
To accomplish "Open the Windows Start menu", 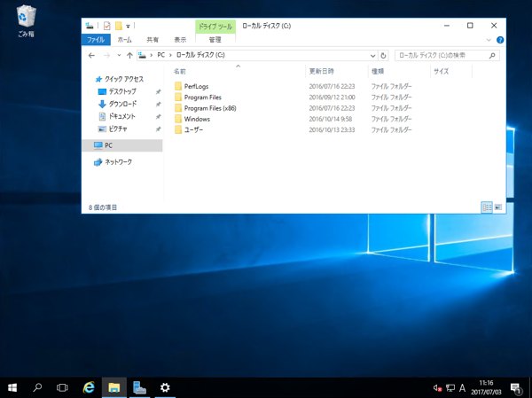I will tap(12, 387).
